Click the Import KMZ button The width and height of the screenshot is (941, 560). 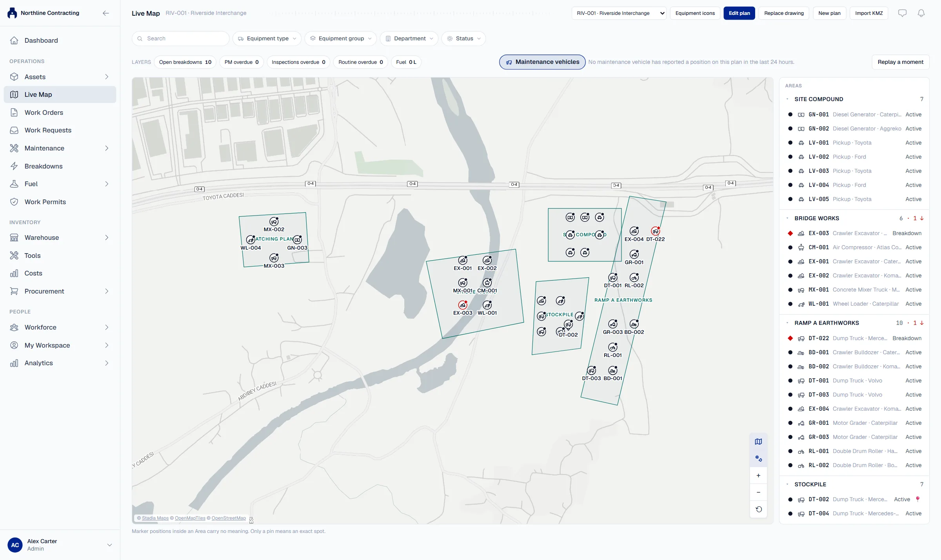869,13
